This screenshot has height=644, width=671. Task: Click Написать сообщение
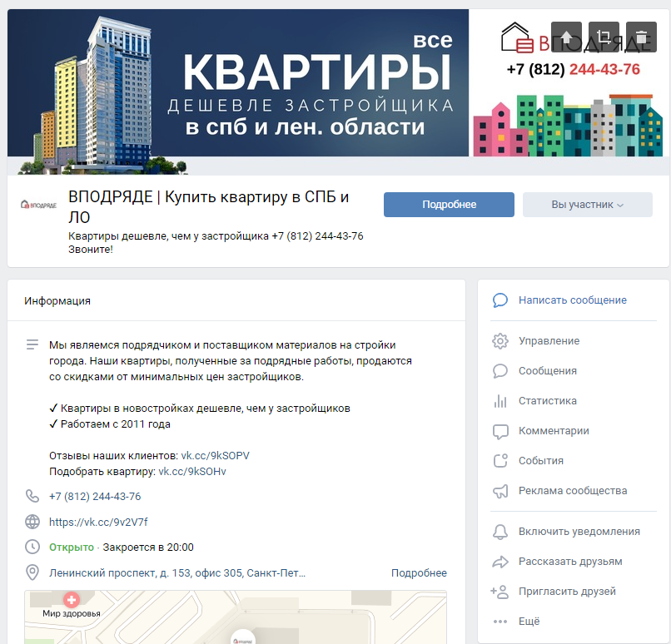coord(572,300)
